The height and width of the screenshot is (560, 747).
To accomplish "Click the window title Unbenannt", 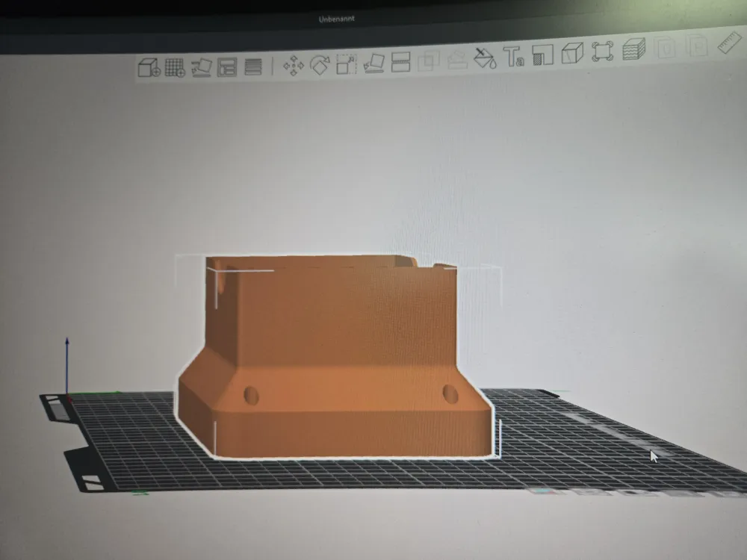I will (x=336, y=19).
